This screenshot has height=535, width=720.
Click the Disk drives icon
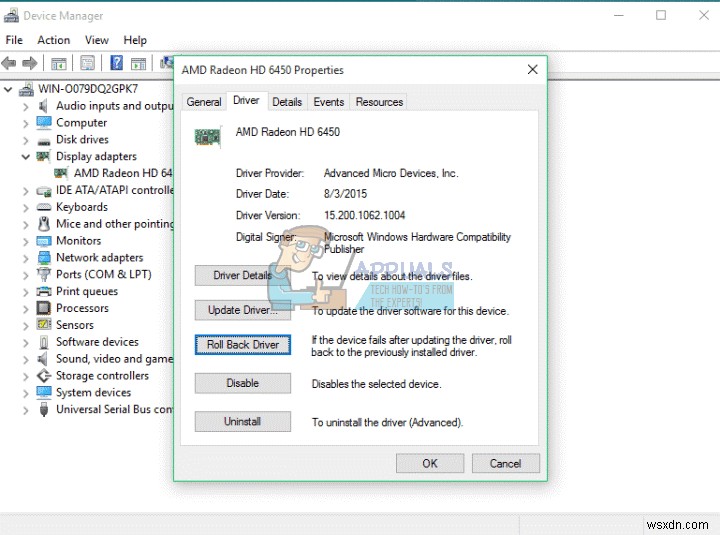(44, 141)
